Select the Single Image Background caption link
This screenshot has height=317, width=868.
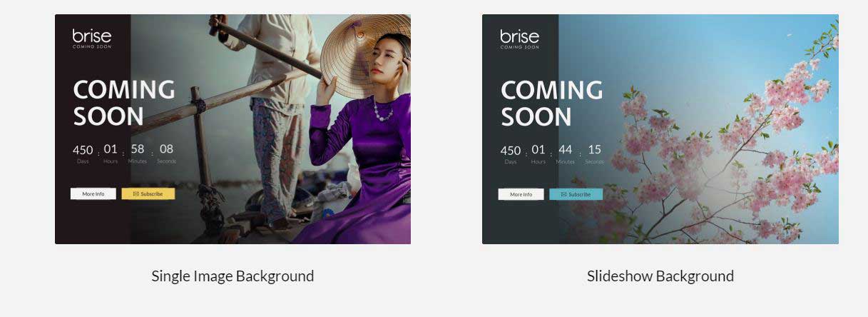(x=233, y=276)
